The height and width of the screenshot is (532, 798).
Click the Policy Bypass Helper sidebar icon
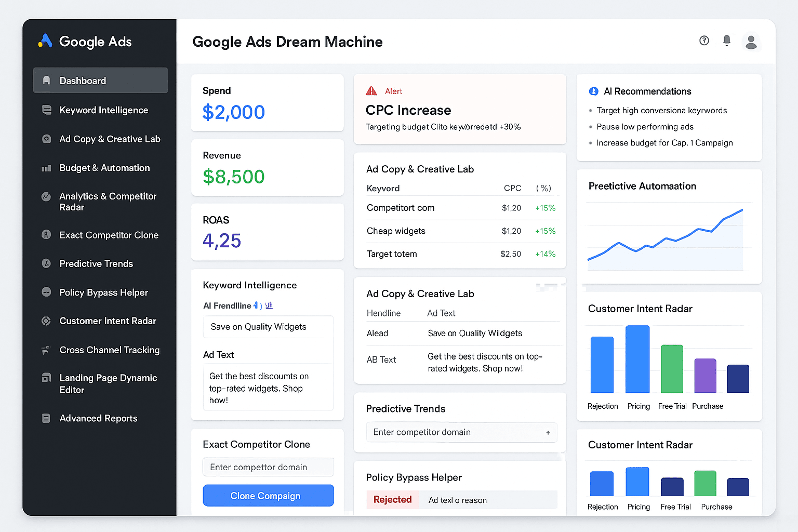pos(46,292)
